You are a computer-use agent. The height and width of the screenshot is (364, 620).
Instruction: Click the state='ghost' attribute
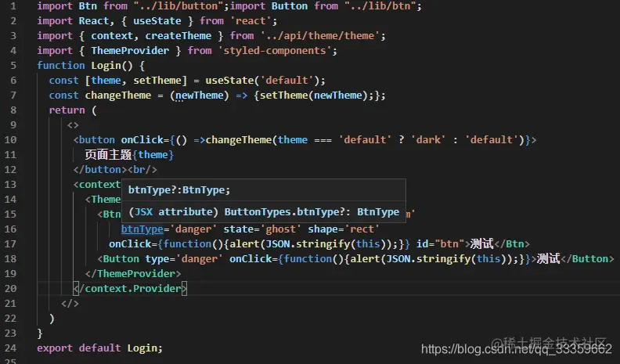(x=262, y=229)
